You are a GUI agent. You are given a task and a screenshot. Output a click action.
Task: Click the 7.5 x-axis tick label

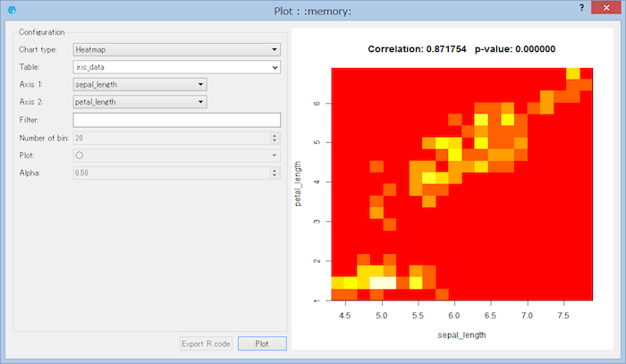[x=563, y=316]
